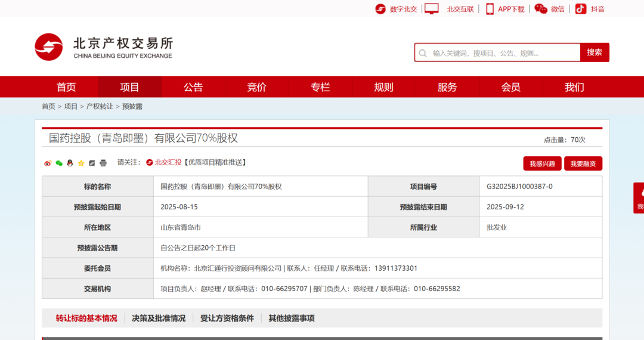Click the printer icon to print page

tap(103, 163)
